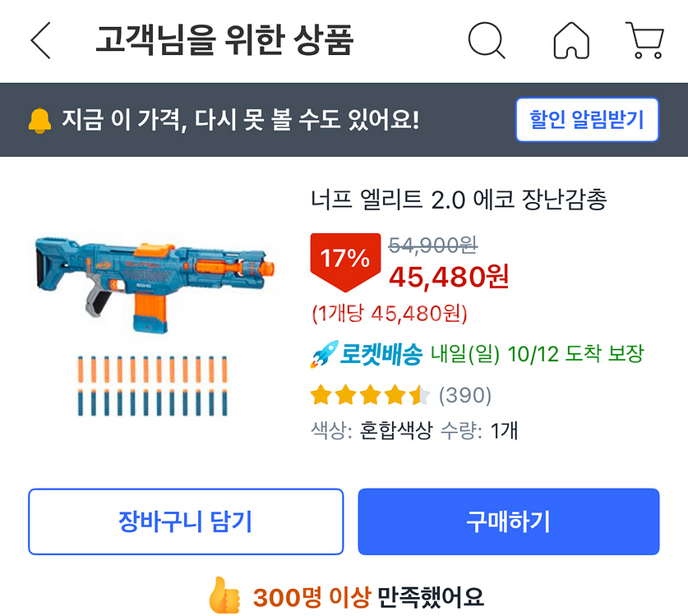The image size is (688, 616).
Task: Tap the yellow bell notification icon
Action: point(39,121)
